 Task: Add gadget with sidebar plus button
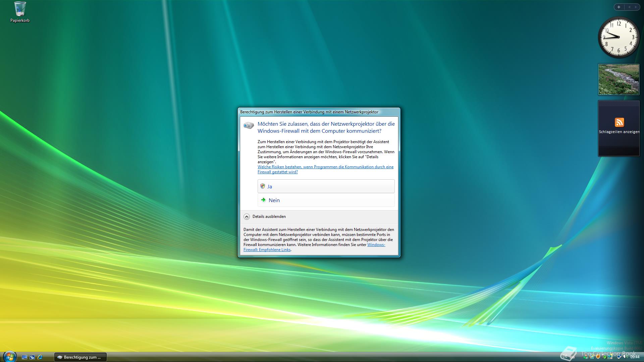click(x=619, y=7)
